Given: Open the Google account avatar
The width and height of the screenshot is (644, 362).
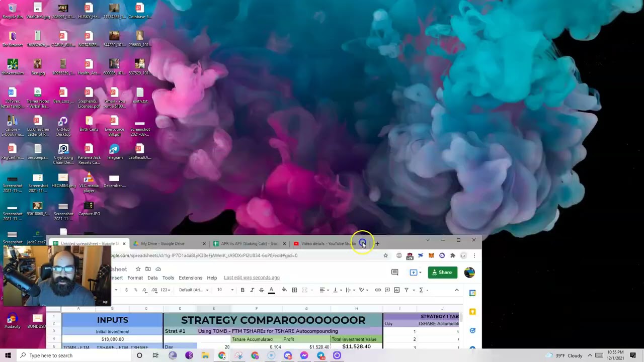Looking at the screenshot, I should pyautogui.click(x=469, y=273).
